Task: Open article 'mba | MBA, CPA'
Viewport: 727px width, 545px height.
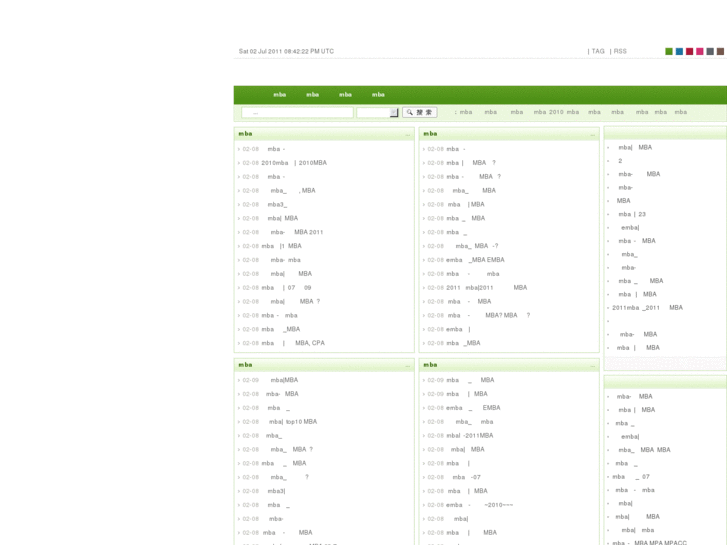Action: (x=293, y=343)
